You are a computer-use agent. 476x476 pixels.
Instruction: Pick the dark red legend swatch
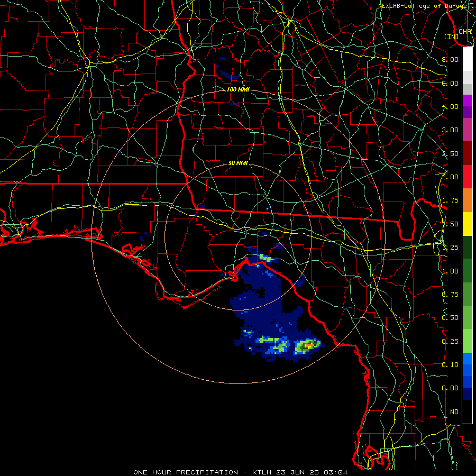[467, 153]
